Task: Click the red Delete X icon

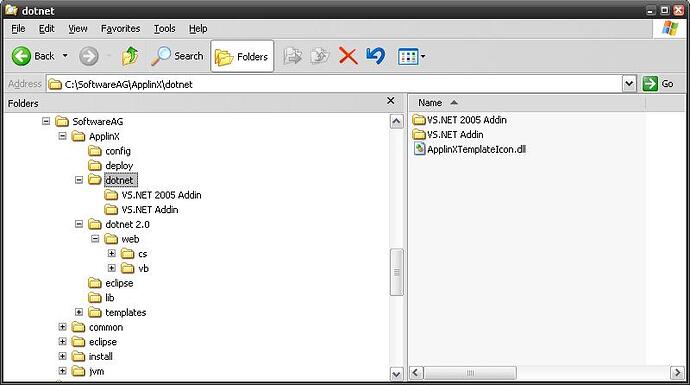Action: point(348,56)
